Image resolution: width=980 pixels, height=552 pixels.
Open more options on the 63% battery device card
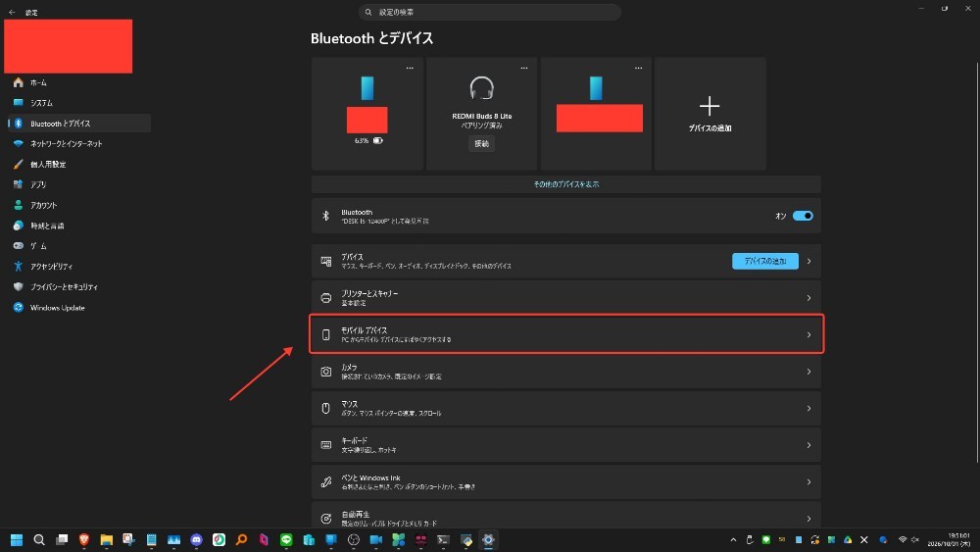(x=410, y=68)
